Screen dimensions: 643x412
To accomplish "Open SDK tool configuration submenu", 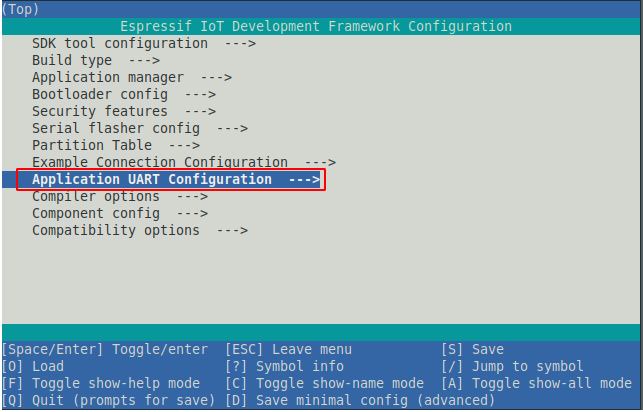I will coord(120,43).
